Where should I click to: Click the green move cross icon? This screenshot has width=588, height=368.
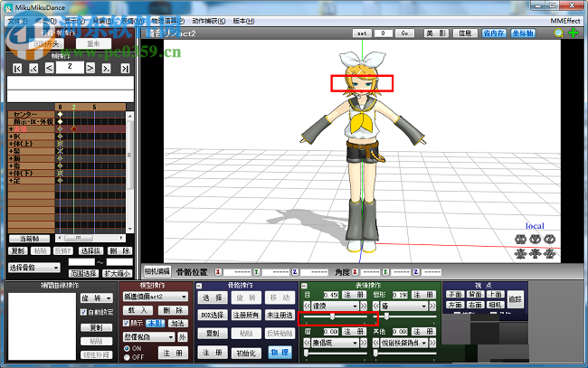[574, 33]
